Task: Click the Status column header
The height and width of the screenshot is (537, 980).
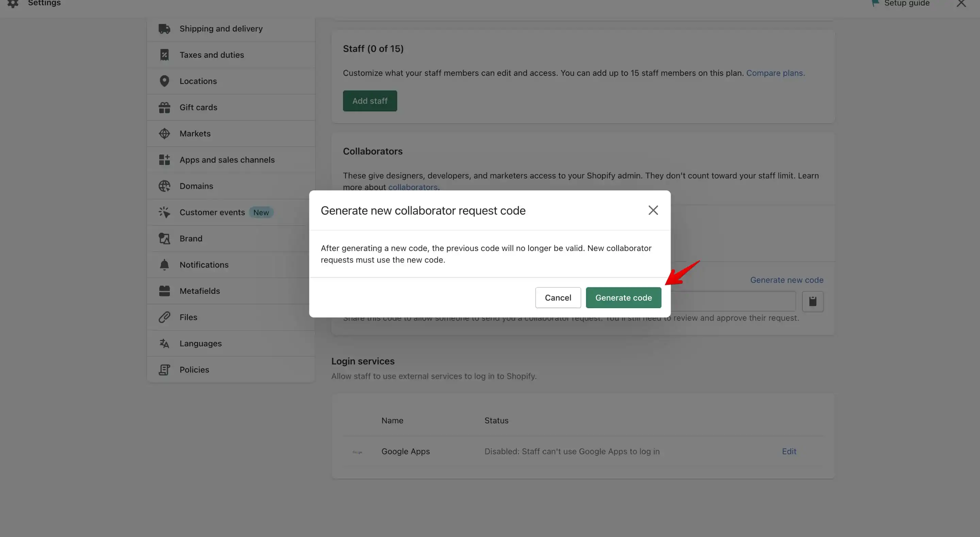Action: coord(496,421)
